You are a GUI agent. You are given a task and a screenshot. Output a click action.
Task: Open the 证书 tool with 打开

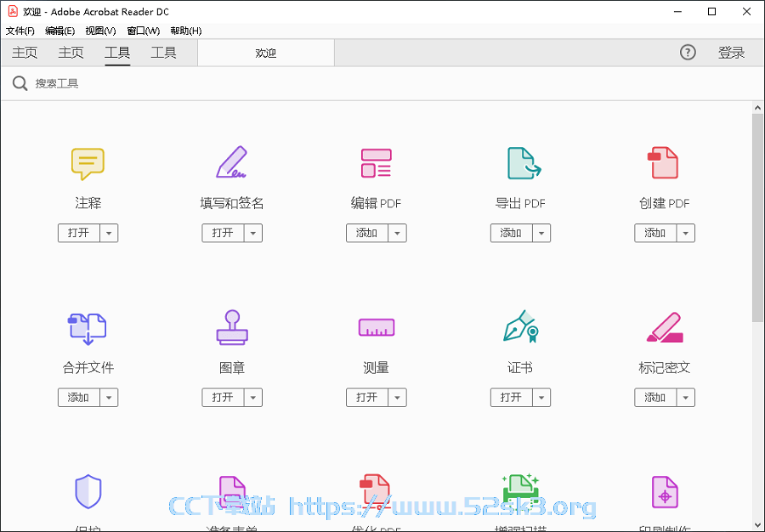tap(512, 398)
